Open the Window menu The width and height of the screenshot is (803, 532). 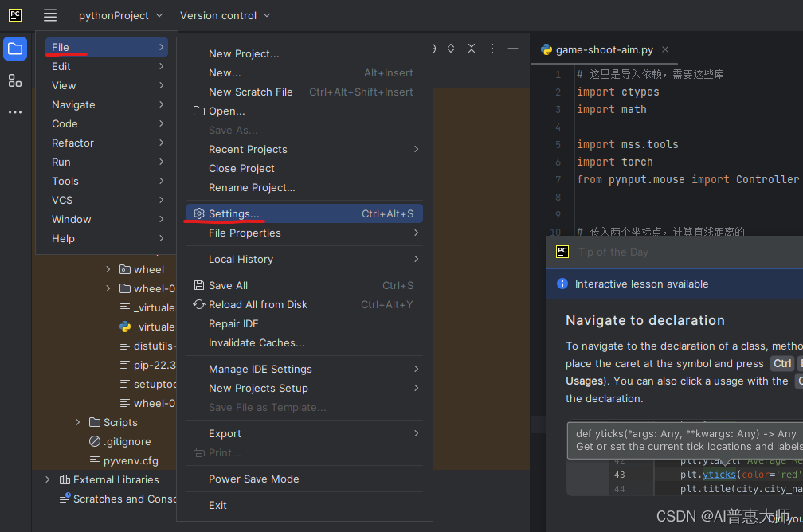coord(107,219)
